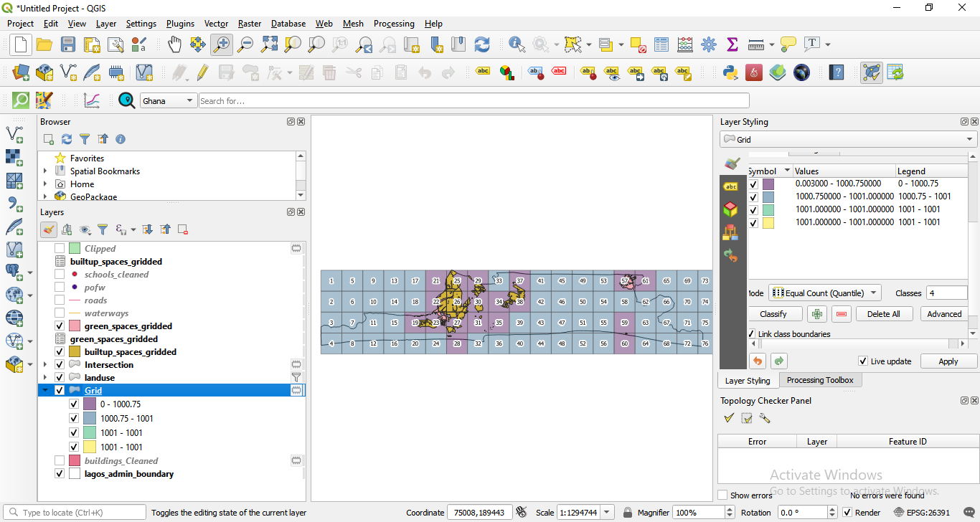
Task: Toggle visibility of roads layer
Action: tap(60, 300)
